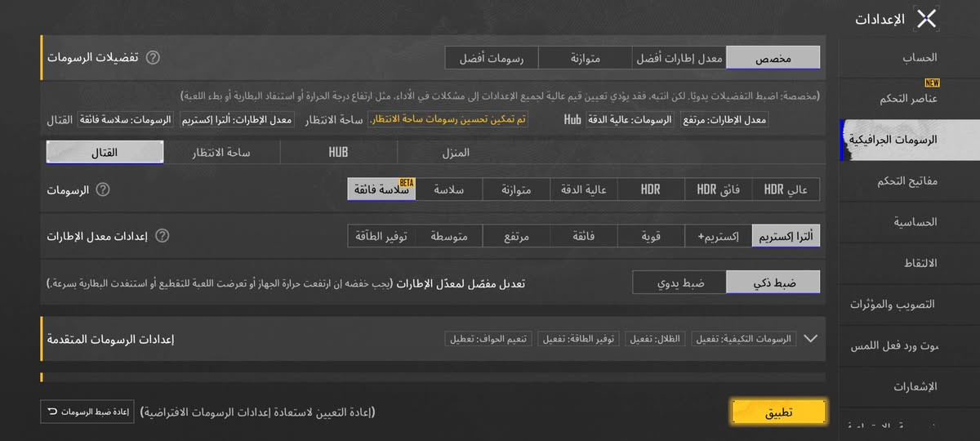
Task: Click إعادة ضبط الرسومات reset button
Action: click(87, 412)
